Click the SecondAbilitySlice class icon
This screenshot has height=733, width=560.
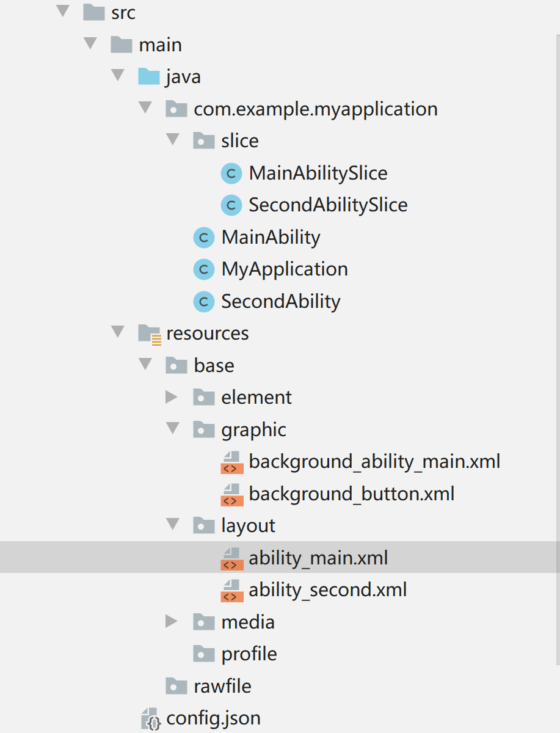tap(231, 205)
